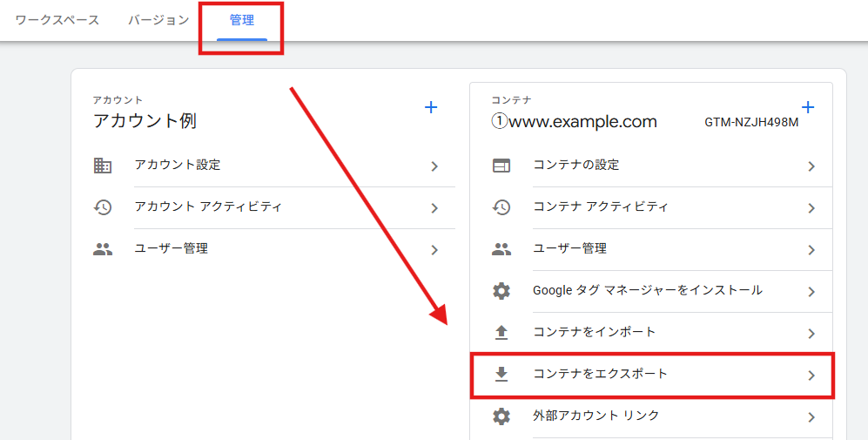Click the account ユーザー管理 people icon
The height and width of the screenshot is (440, 868).
103,249
